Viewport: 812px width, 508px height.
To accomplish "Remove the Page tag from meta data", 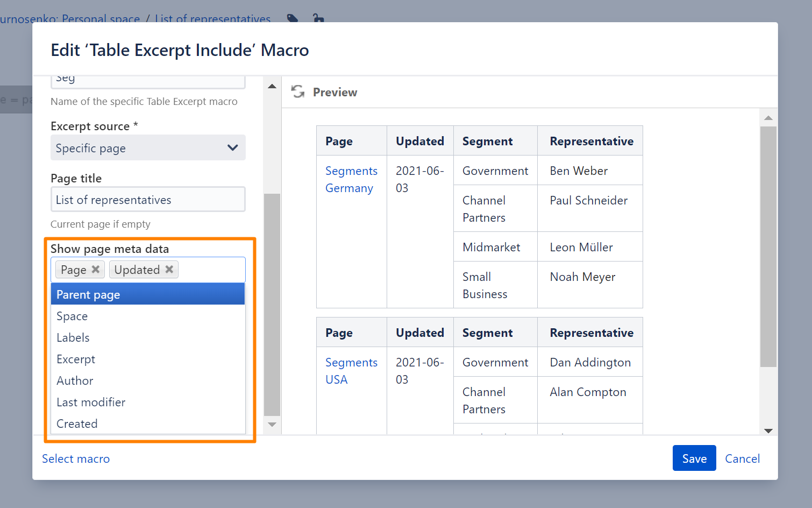I will point(96,269).
